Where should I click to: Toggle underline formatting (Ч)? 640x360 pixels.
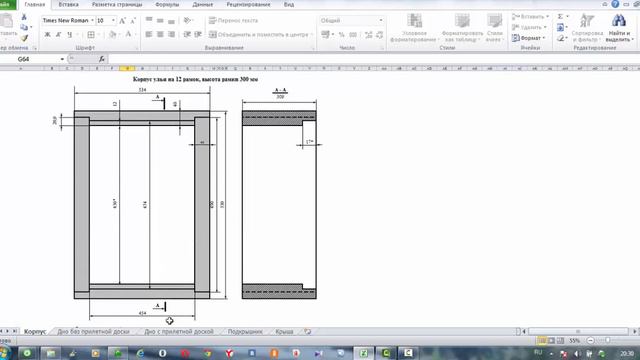click(69, 35)
